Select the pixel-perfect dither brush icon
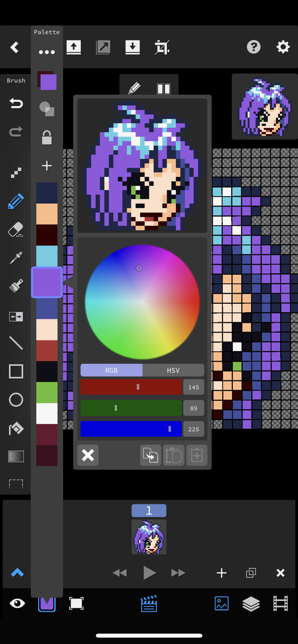This screenshot has height=644, width=298. tap(16, 173)
